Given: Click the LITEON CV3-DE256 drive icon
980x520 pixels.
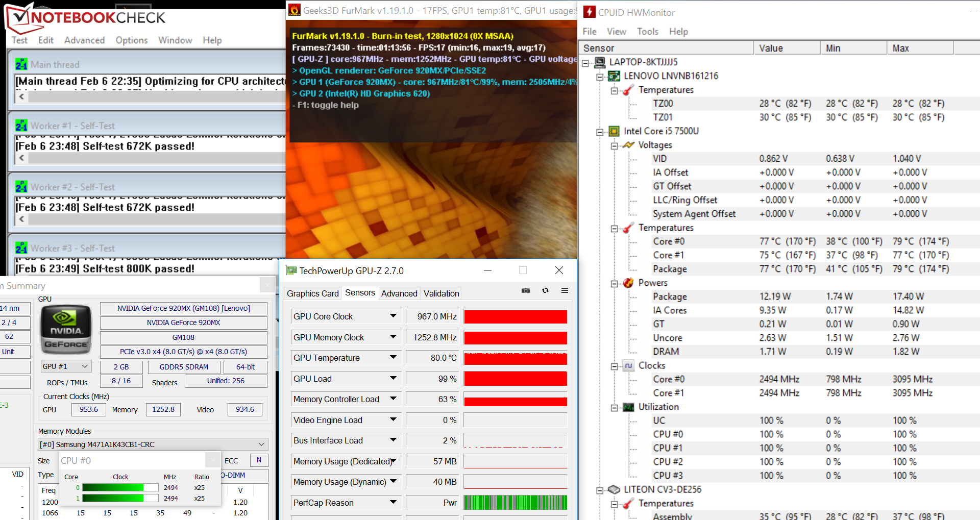Looking at the screenshot, I should pos(615,489).
